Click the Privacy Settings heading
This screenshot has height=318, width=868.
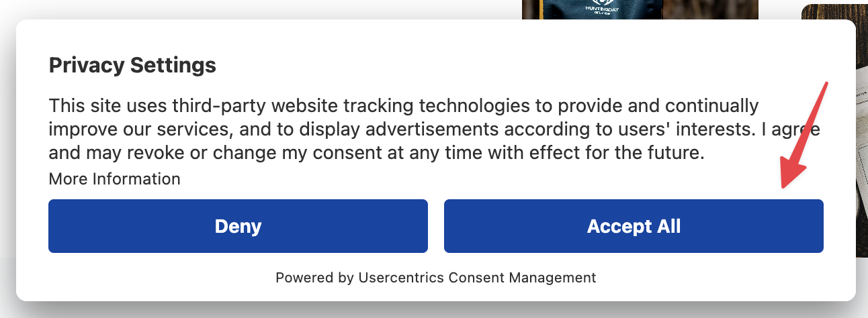tap(132, 65)
